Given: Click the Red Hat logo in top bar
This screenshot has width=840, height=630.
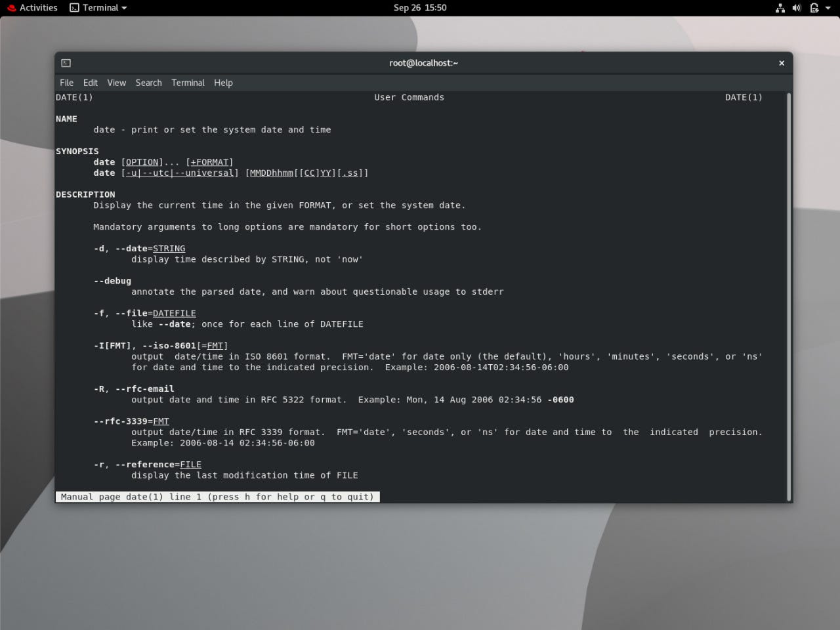Looking at the screenshot, I should pyautogui.click(x=12, y=8).
